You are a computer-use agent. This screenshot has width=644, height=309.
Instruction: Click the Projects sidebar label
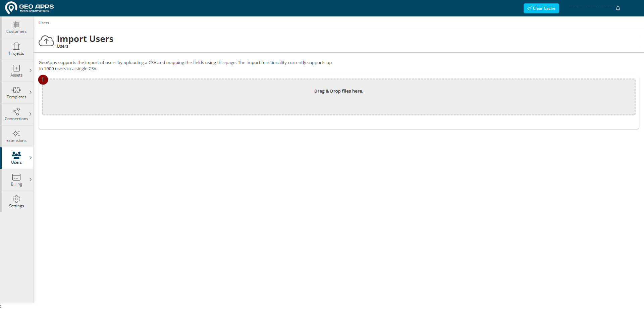pos(16,53)
